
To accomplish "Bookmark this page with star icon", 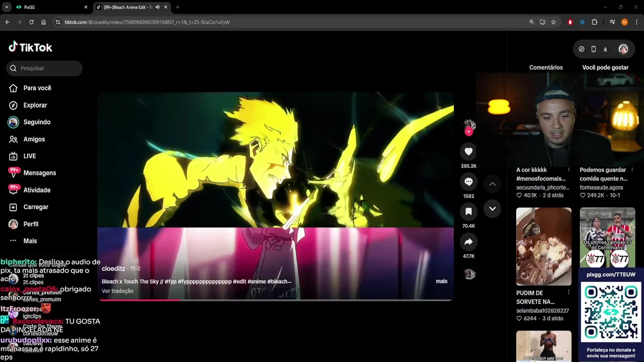I will 553,22.
